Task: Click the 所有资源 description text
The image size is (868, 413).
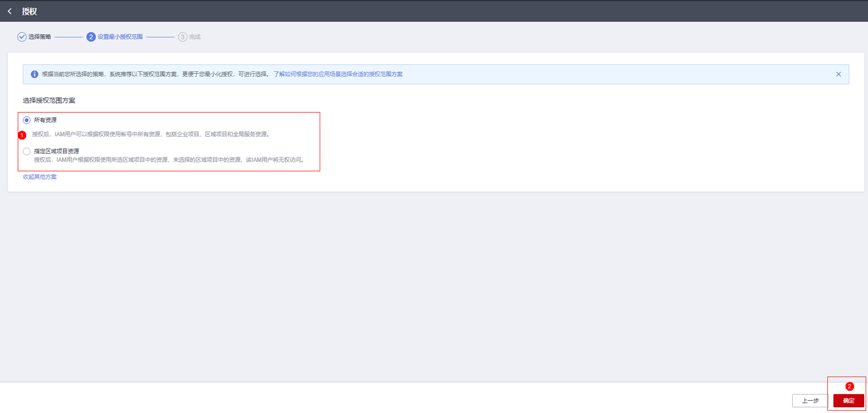Action: pyautogui.click(x=151, y=134)
